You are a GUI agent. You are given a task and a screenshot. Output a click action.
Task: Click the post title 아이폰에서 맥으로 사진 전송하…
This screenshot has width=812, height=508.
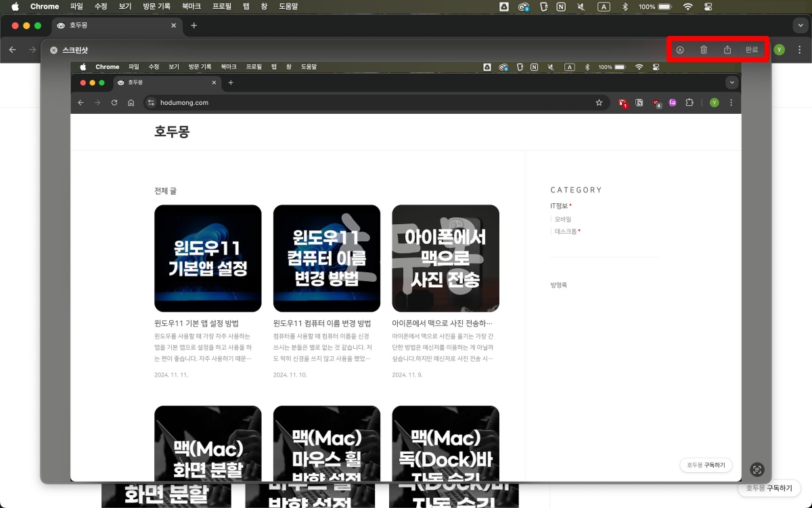(x=442, y=324)
